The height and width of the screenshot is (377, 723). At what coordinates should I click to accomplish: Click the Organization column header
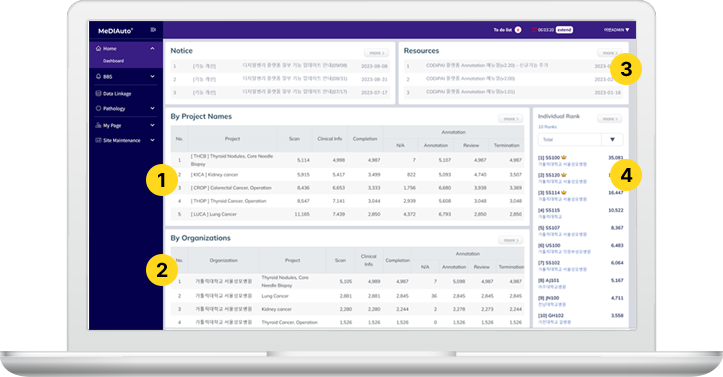pos(224,260)
